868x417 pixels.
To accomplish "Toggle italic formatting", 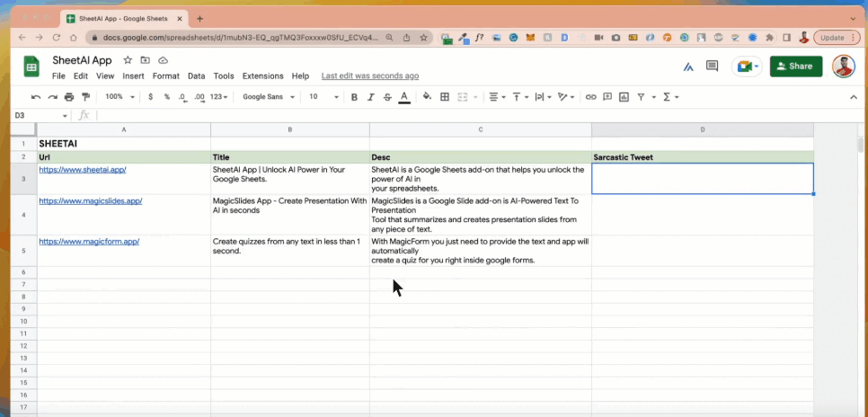I will (x=371, y=97).
